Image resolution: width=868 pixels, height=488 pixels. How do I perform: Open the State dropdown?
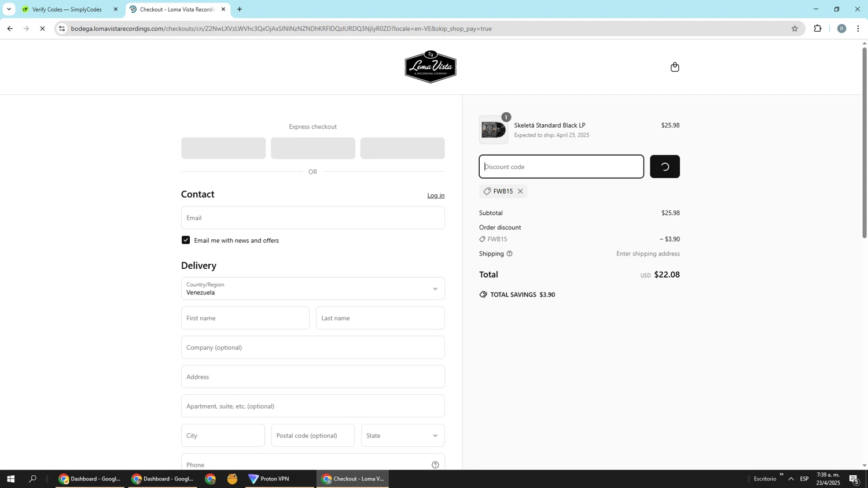point(403,435)
